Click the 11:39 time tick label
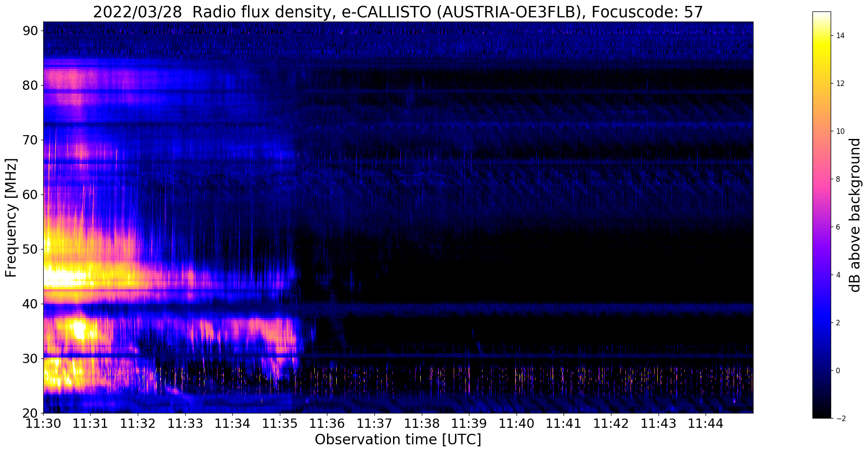The width and height of the screenshot is (868, 452). pyautogui.click(x=469, y=424)
